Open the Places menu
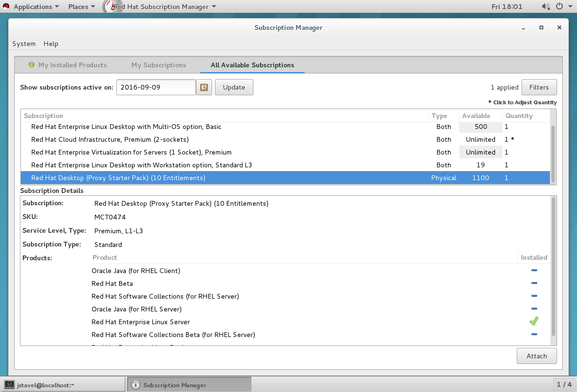This screenshot has height=392, width=577. coord(82,7)
